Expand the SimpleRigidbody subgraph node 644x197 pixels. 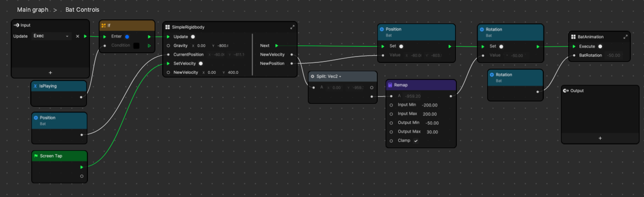pyautogui.click(x=293, y=27)
